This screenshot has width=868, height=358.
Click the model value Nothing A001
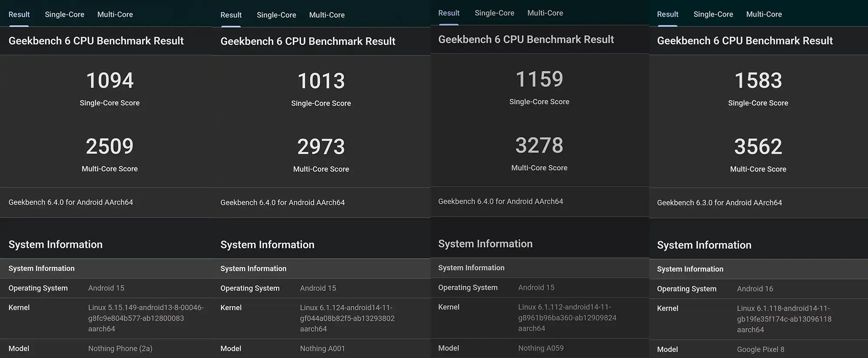point(322,348)
